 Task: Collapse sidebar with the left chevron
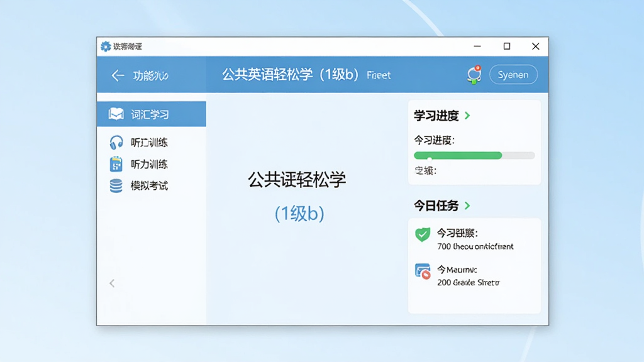click(112, 283)
